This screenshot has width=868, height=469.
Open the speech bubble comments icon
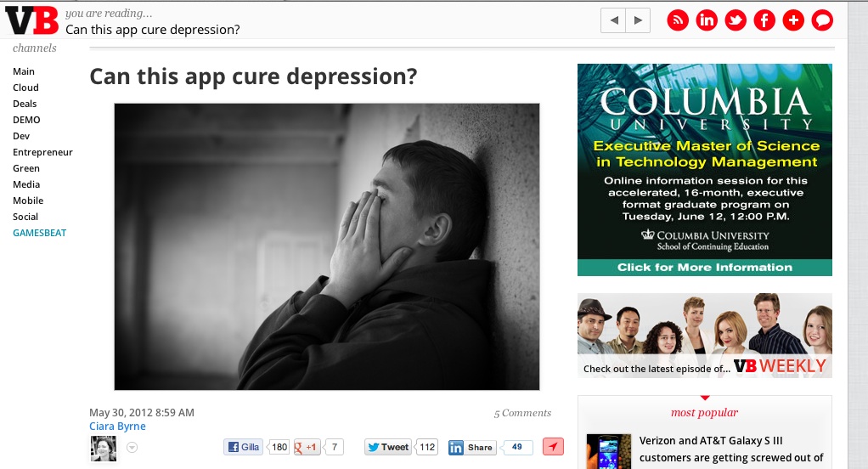point(822,20)
